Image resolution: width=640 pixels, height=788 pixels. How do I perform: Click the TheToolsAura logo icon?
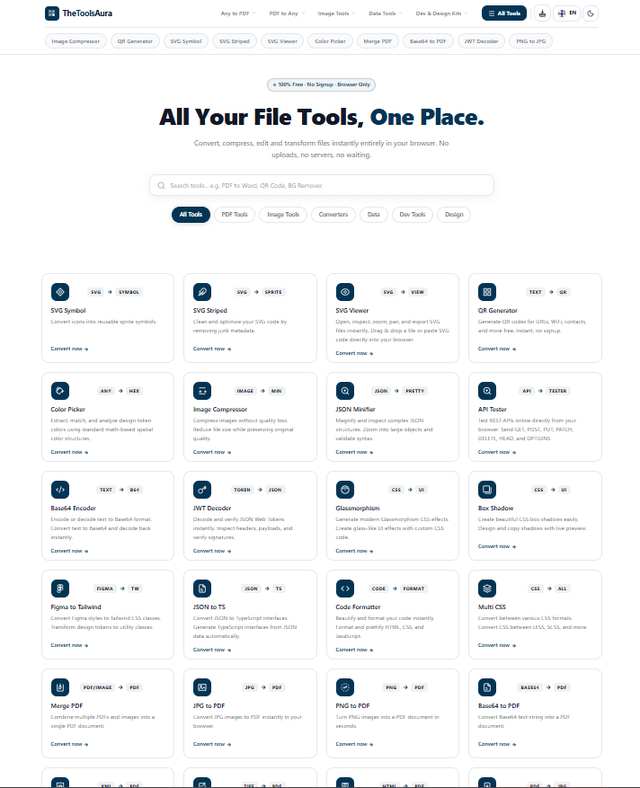52,13
